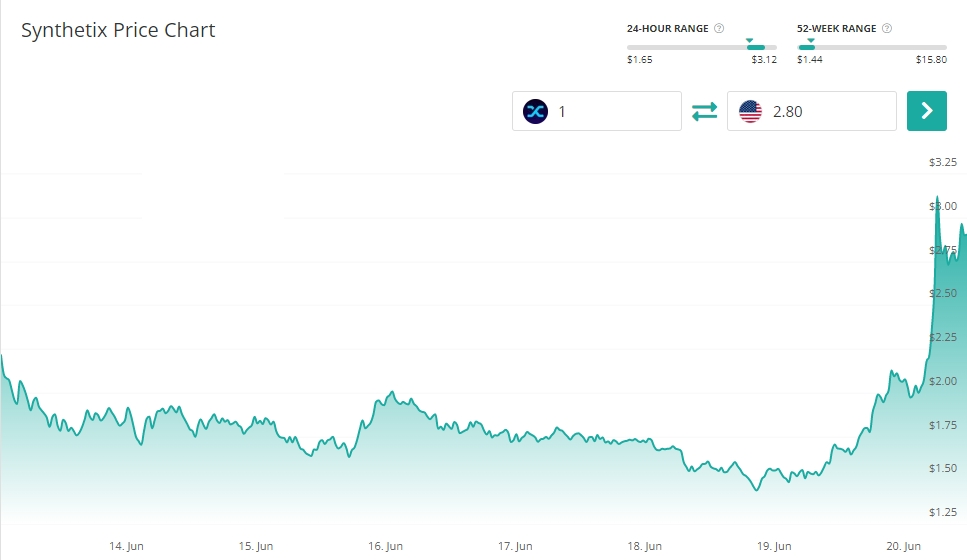Click the US flag currency icon
The width and height of the screenshot is (967, 560).
750,111
